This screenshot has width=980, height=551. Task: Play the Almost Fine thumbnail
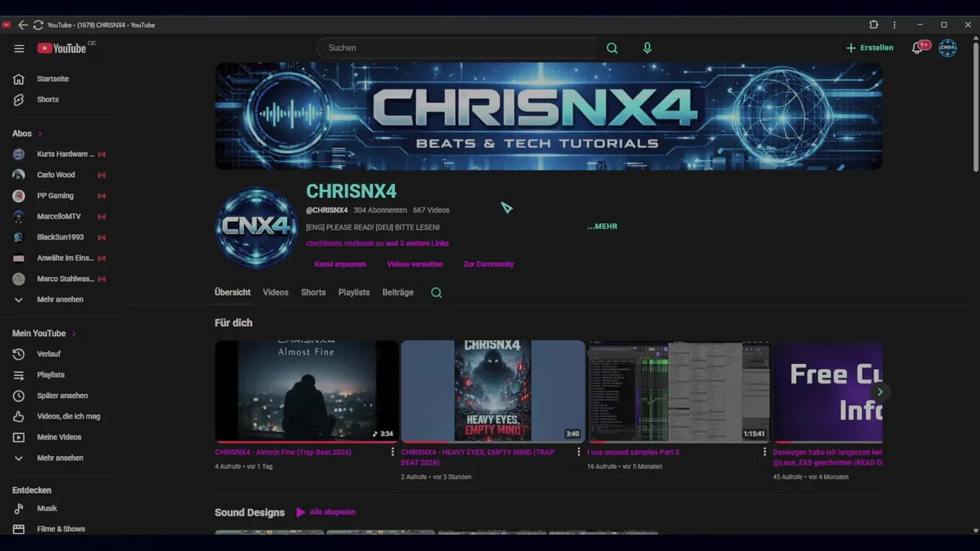click(x=306, y=391)
